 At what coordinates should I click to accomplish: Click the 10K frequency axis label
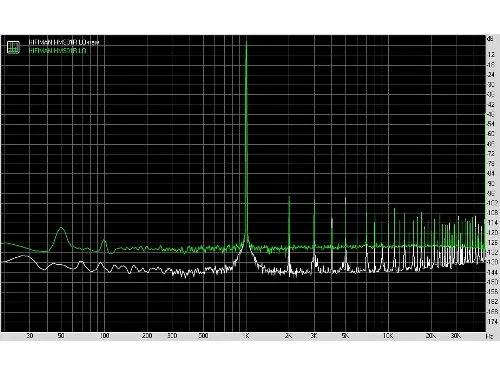pyautogui.click(x=388, y=336)
